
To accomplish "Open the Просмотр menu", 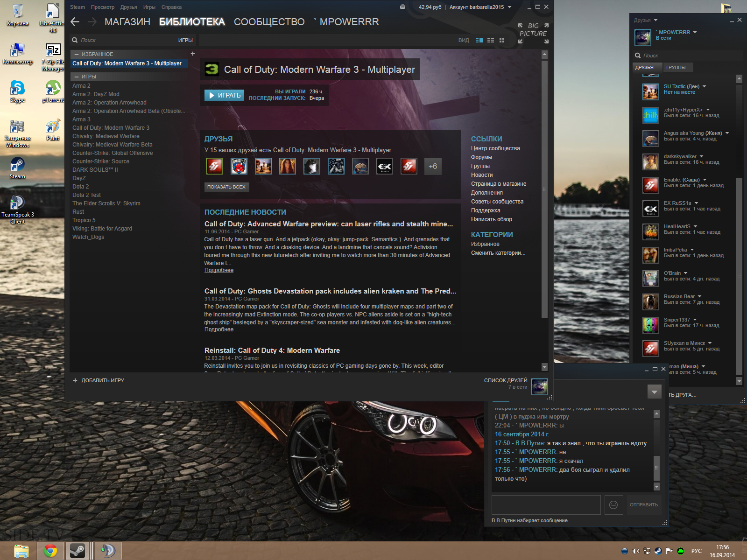I will tap(103, 7).
